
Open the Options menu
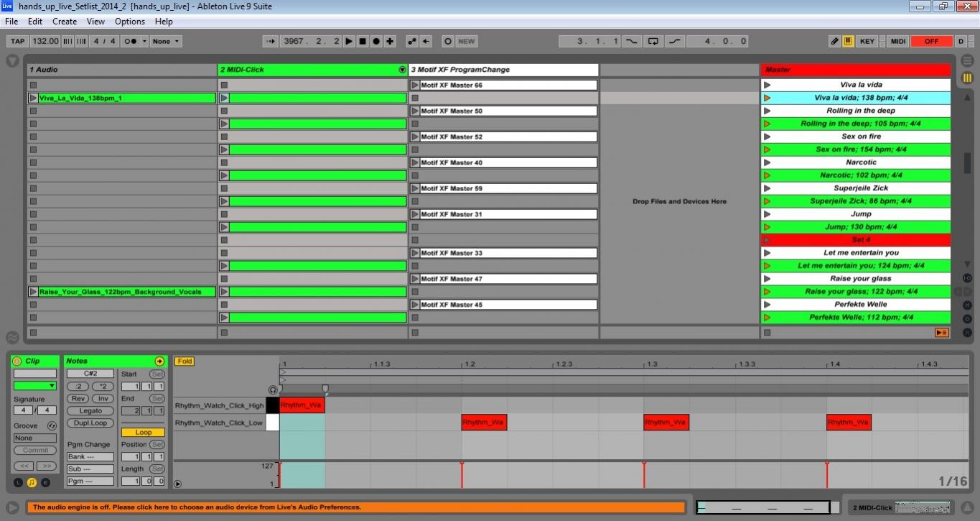pos(130,22)
